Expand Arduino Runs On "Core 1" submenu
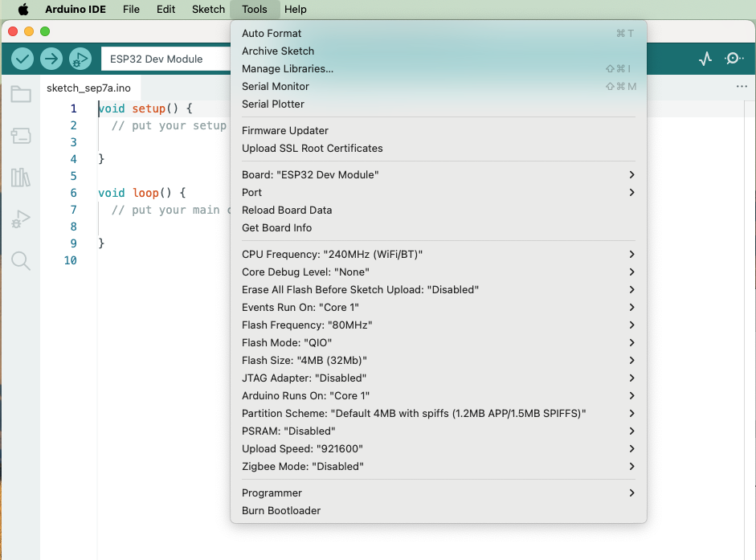The image size is (756, 560). (x=439, y=395)
